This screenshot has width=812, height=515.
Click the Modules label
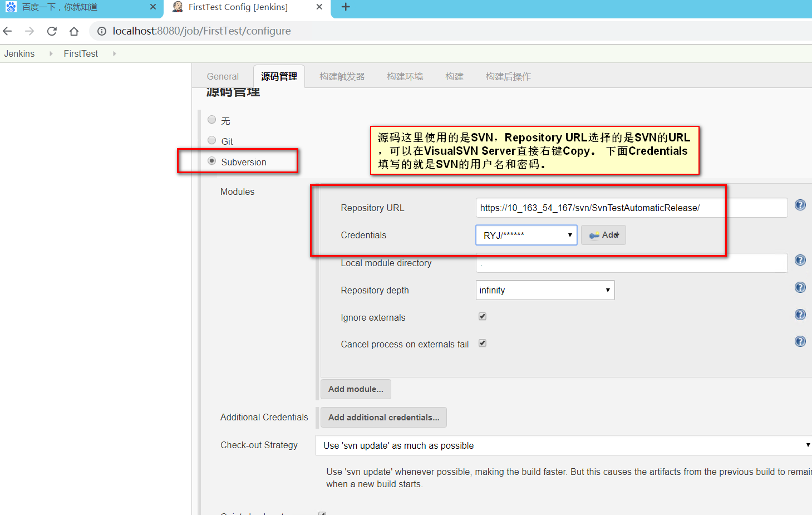tap(237, 192)
